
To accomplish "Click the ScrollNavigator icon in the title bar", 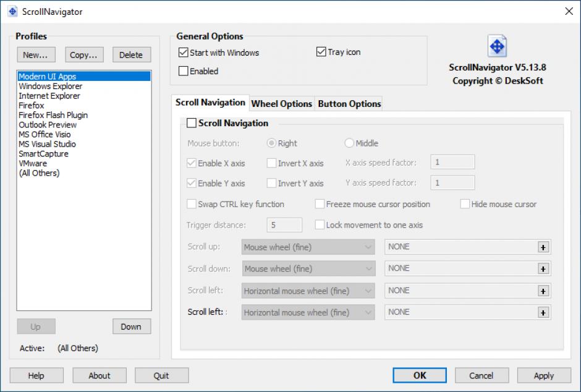I will pyautogui.click(x=12, y=12).
